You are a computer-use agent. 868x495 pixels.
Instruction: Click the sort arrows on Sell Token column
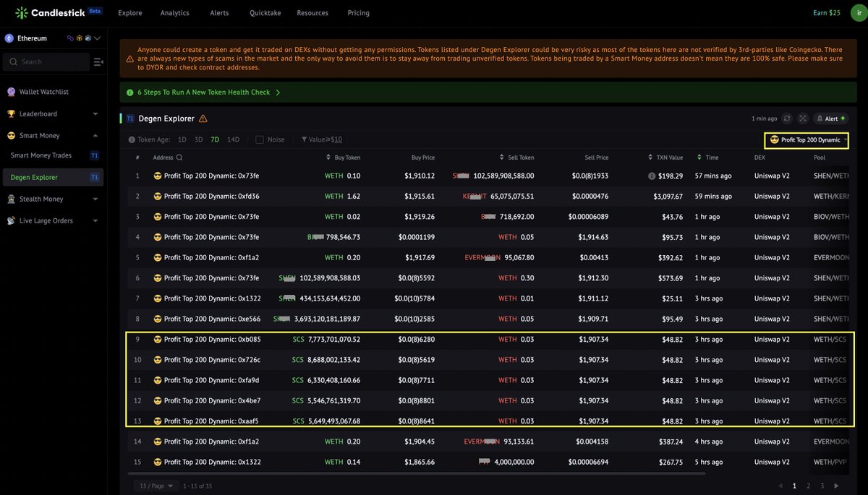pyautogui.click(x=503, y=157)
